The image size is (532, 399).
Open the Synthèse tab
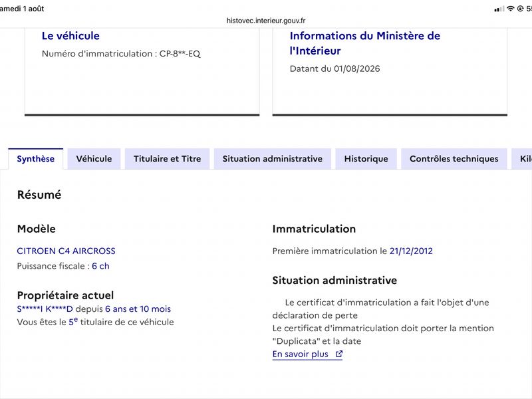[36, 159]
